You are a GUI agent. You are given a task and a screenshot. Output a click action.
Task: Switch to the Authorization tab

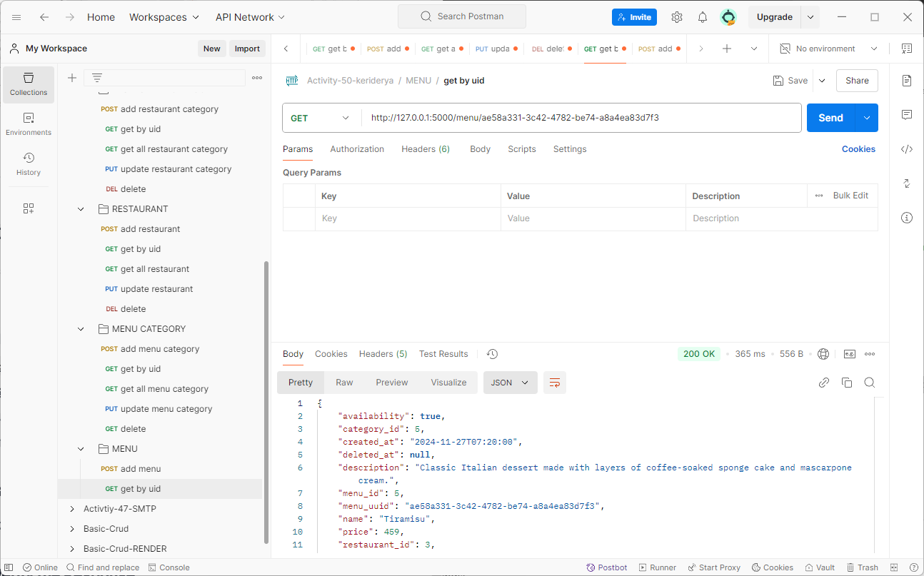click(x=357, y=149)
